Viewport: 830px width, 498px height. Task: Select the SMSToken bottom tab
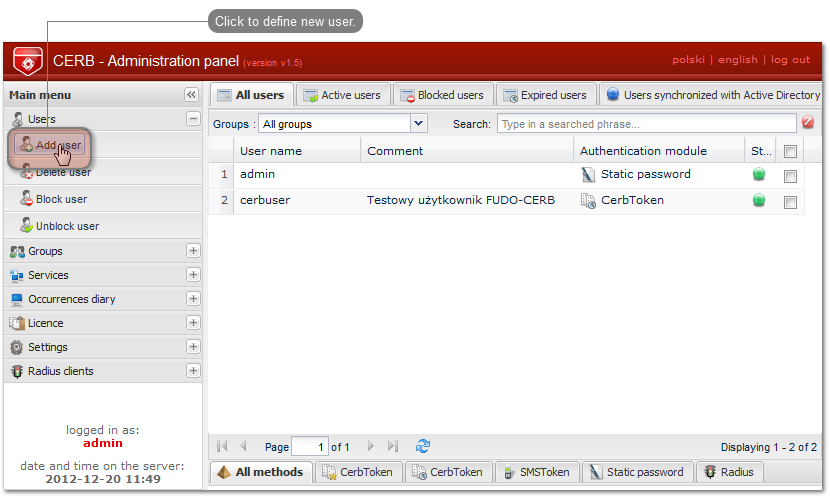537,472
